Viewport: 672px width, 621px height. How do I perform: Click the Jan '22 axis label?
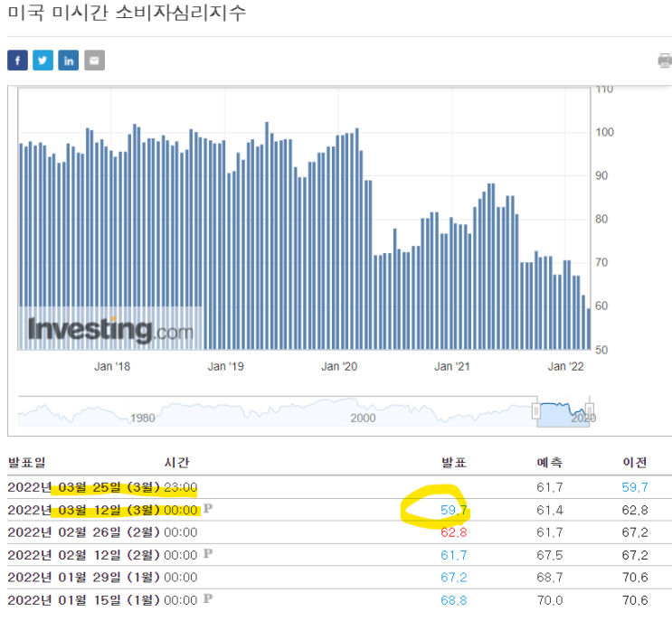565,367
